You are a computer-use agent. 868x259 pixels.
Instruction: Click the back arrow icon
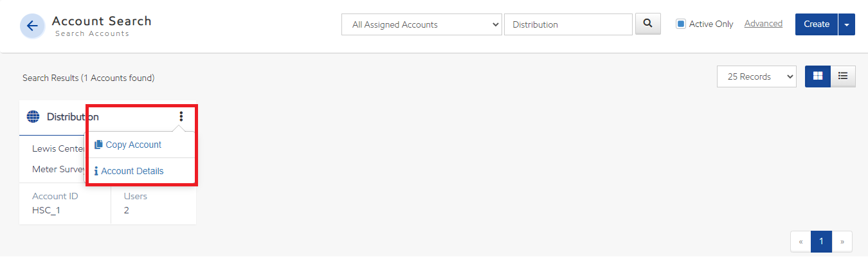(x=32, y=26)
